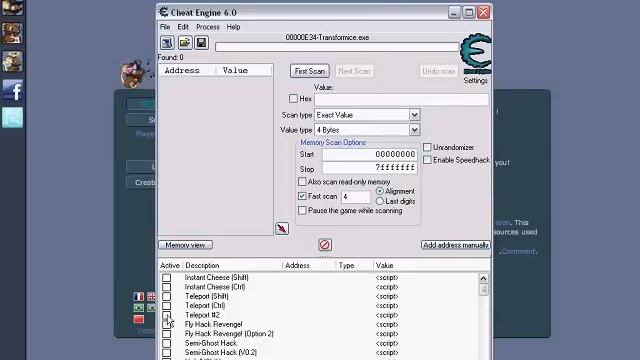
Task: Check Also scan read-only memory
Action: click(302, 182)
